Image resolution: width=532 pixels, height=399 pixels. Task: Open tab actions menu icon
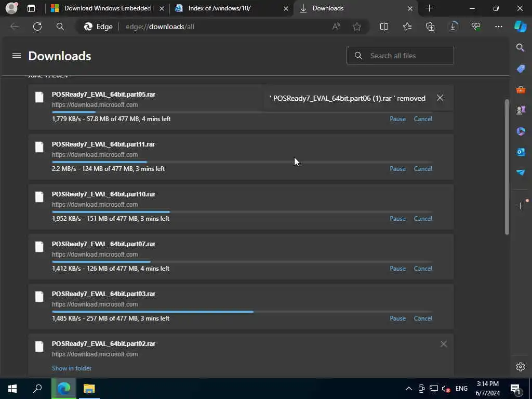pos(31,8)
